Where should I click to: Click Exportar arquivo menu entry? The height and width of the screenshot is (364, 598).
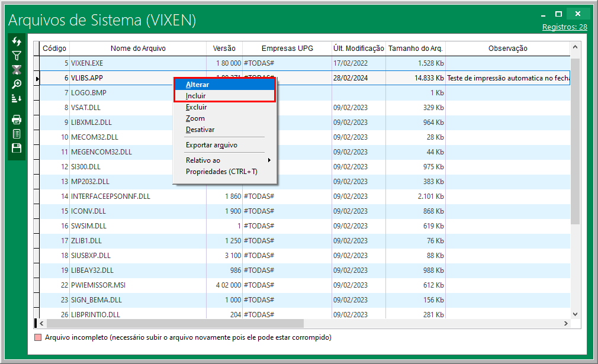click(211, 145)
